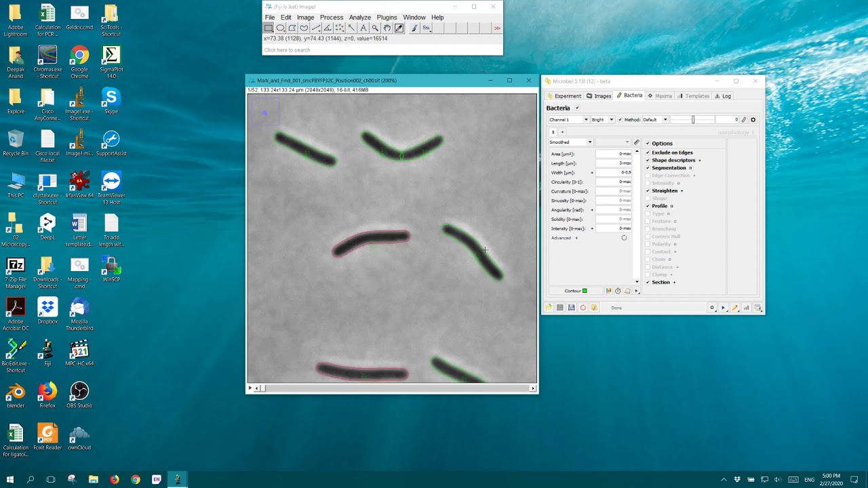Open the Process menu in Fiji

click(332, 18)
